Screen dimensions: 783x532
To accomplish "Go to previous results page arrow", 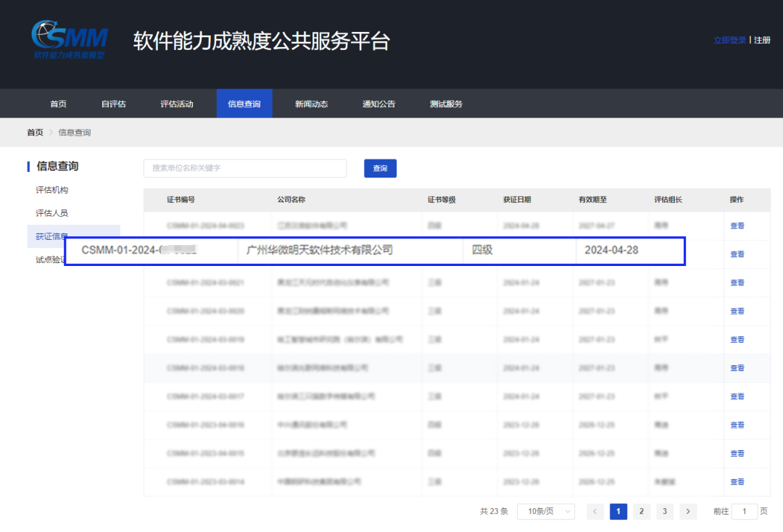I will [x=594, y=511].
